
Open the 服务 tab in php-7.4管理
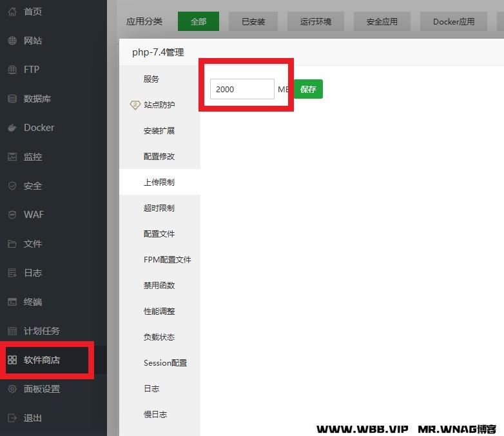point(160,79)
